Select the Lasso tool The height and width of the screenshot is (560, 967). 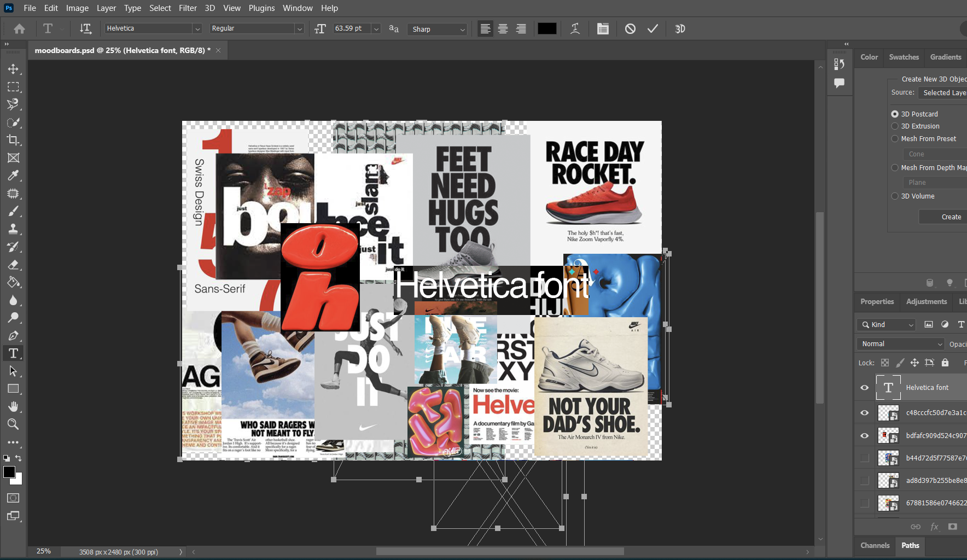13,104
